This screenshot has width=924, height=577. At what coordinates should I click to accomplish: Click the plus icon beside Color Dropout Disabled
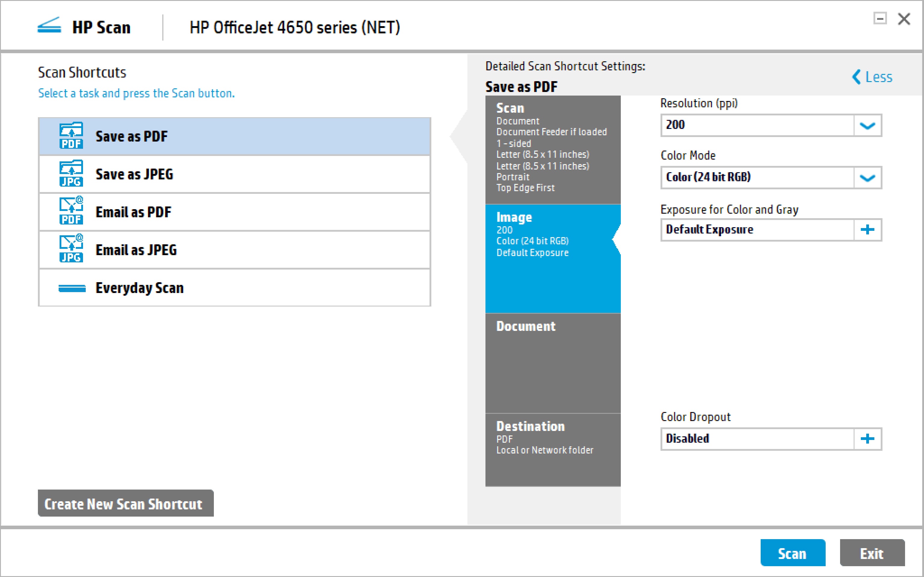pyautogui.click(x=867, y=439)
